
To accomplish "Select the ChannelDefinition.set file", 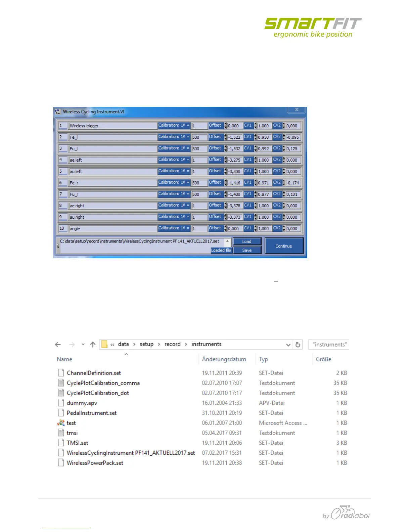I will point(94,373).
